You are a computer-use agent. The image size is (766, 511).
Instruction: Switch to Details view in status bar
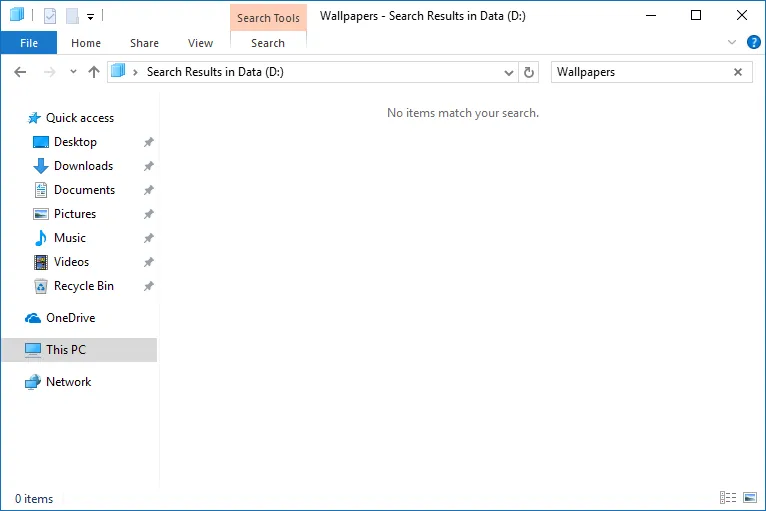(x=728, y=497)
